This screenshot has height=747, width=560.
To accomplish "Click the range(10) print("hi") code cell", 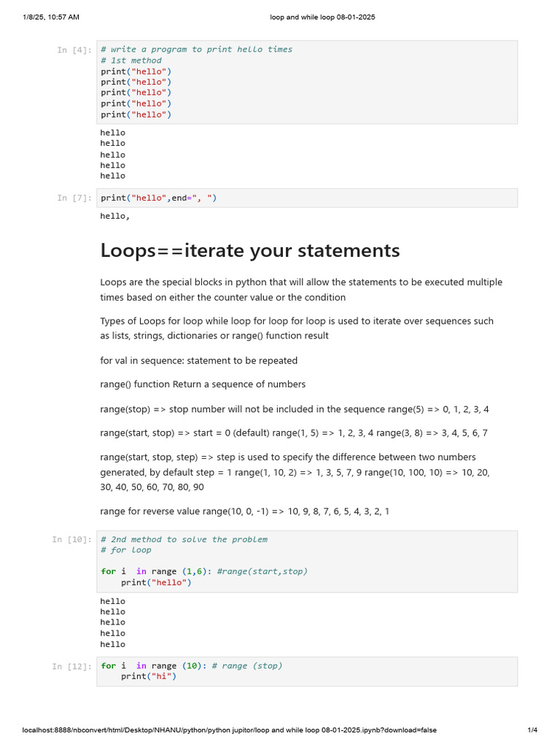I will click(x=307, y=671).
